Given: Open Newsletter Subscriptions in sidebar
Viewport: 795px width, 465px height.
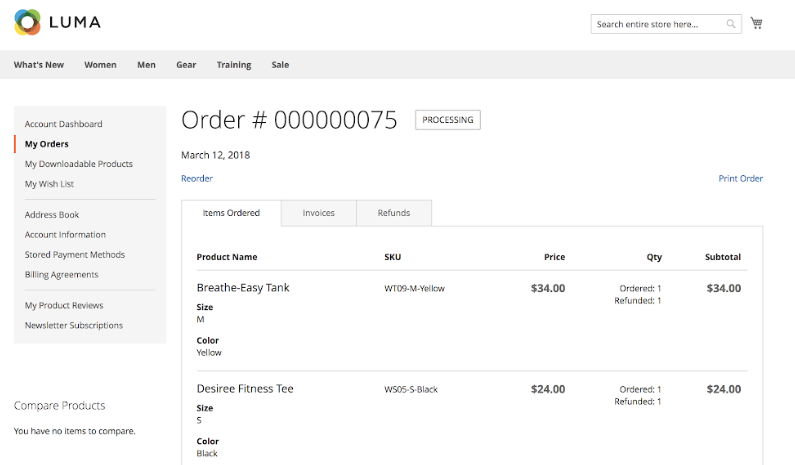Looking at the screenshot, I should (x=74, y=326).
